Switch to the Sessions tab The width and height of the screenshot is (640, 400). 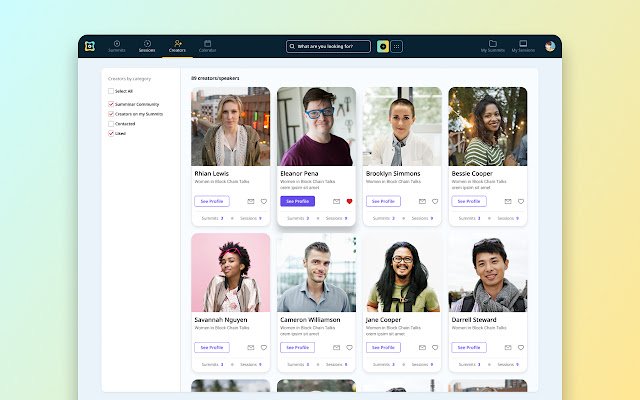coord(147,46)
